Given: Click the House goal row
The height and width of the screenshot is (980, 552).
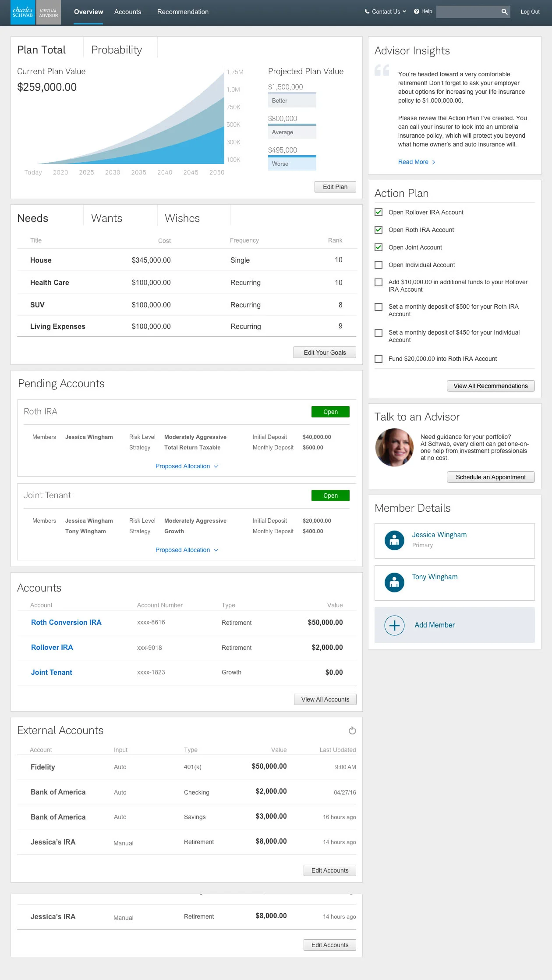Looking at the screenshot, I should [187, 260].
